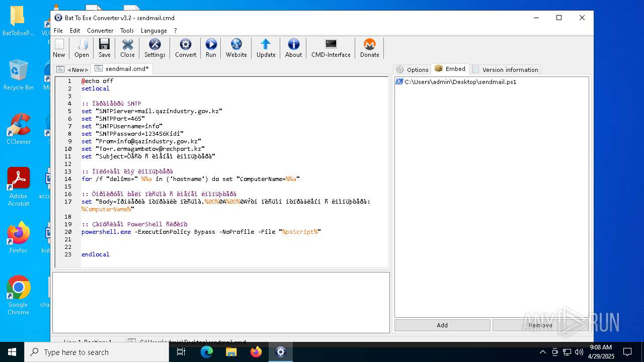The width and height of the screenshot is (644, 362).
Task: Select the sendmail.cmd* document tab
Action: point(122,69)
